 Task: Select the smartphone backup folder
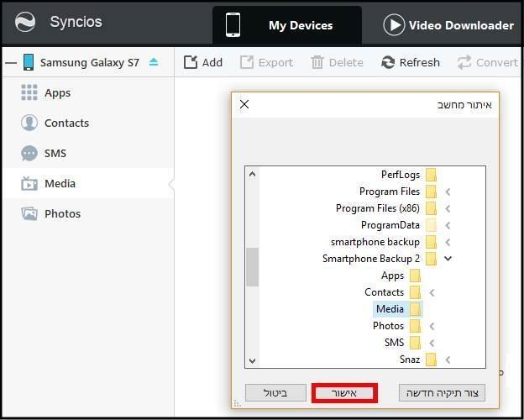pos(375,242)
